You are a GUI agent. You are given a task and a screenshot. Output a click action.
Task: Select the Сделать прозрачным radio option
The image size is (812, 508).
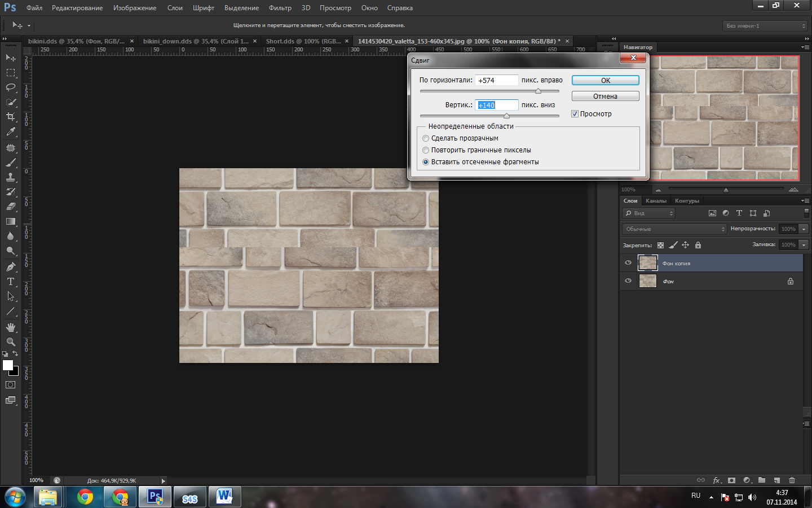[426, 138]
